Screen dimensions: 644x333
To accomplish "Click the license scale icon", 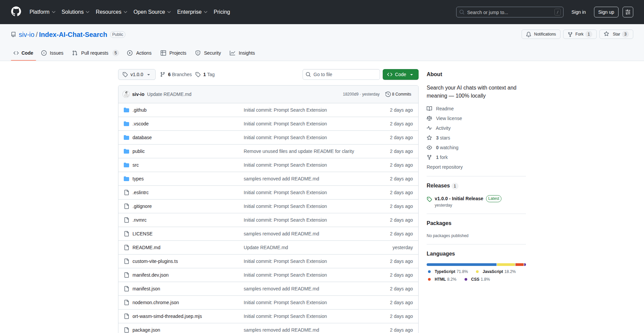I will coord(429,118).
